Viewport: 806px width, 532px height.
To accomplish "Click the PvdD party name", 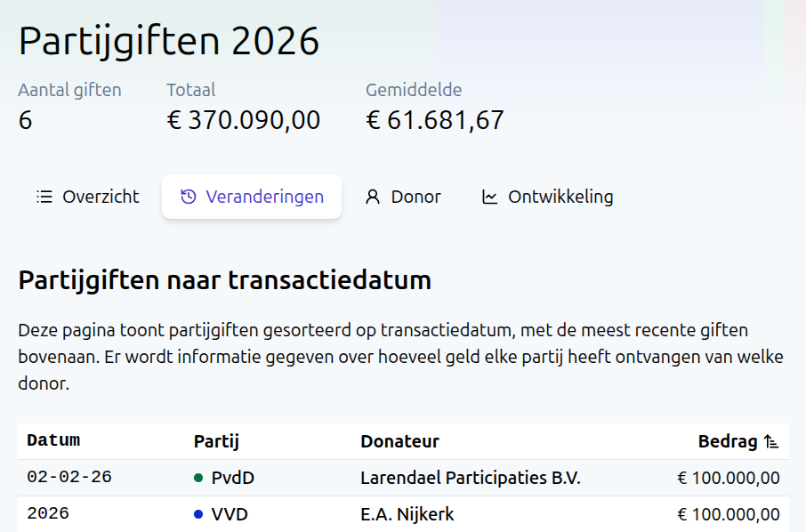I will [232, 478].
